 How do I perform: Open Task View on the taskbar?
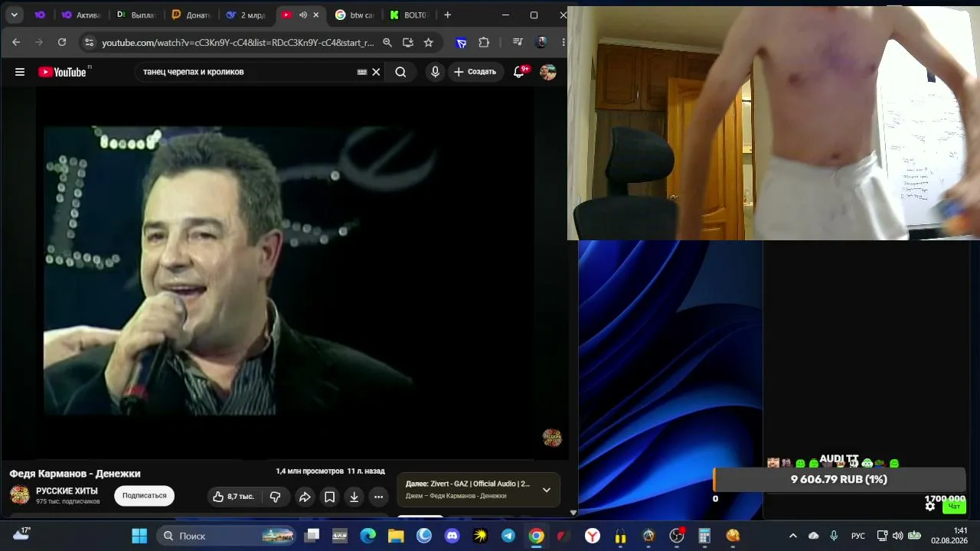312,536
